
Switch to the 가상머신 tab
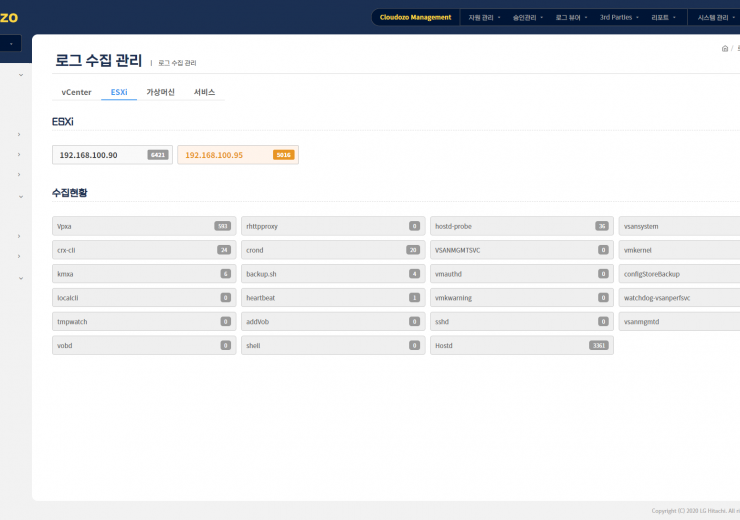pos(160,92)
